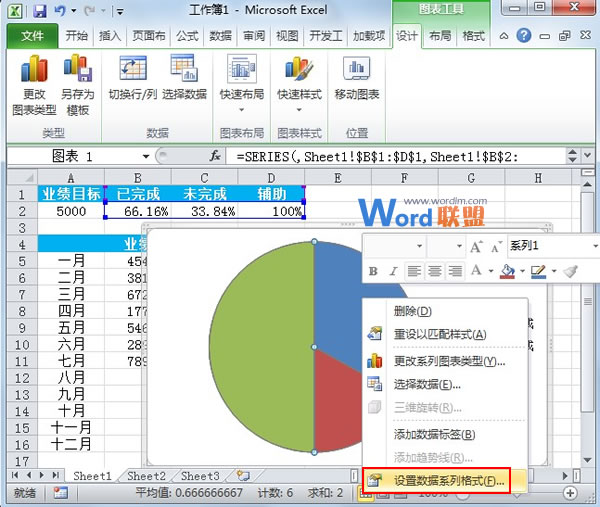Switch to the Layout tab (布局)
600x507 pixels.
point(440,36)
